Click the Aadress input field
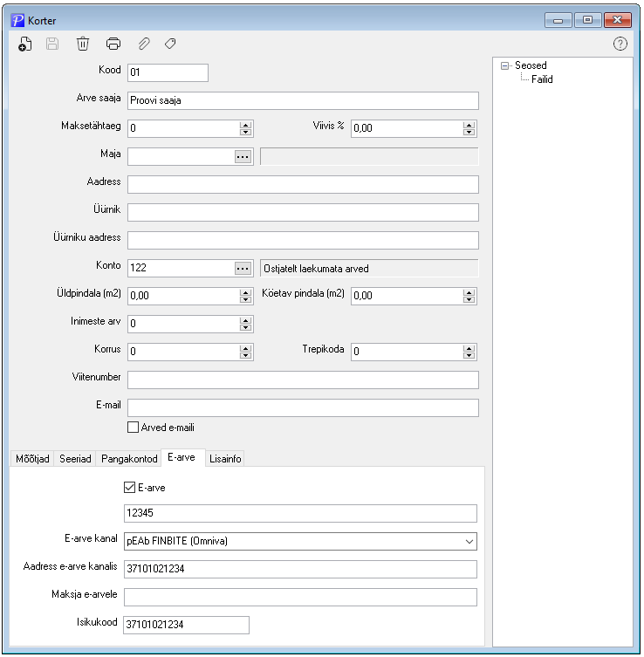The image size is (644, 657). pyautogui.click(x=303, y=184)
